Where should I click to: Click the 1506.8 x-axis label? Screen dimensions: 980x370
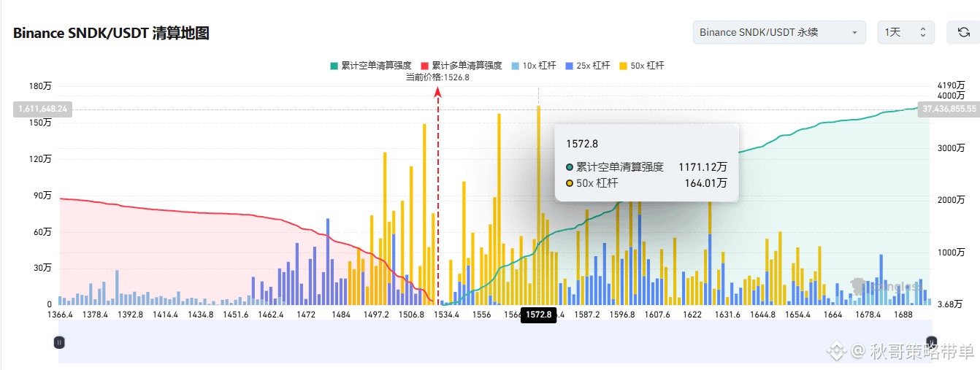click(412, 315)
